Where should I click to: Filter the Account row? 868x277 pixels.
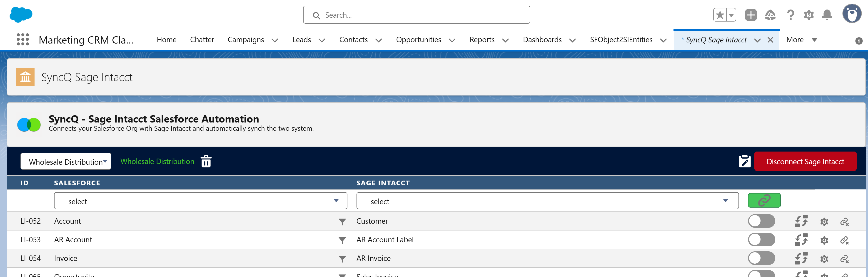342,221
